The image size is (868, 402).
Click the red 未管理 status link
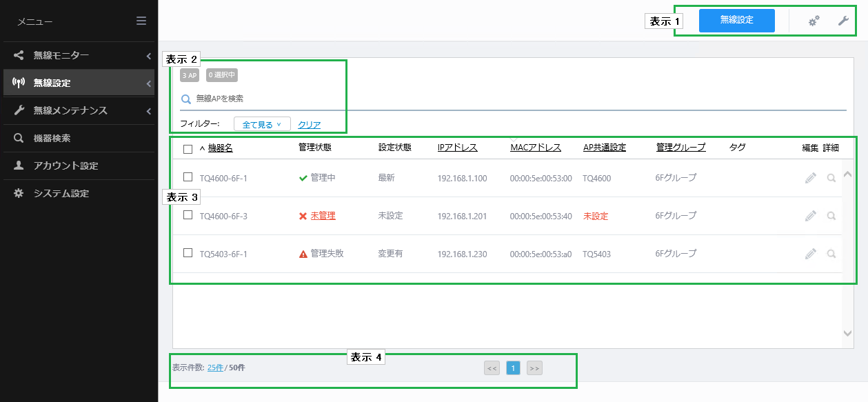[323, 216]
